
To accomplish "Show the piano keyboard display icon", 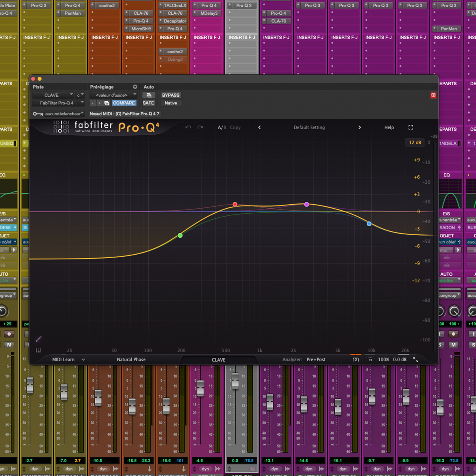I will pyautogui.click(x=38, y=350).
